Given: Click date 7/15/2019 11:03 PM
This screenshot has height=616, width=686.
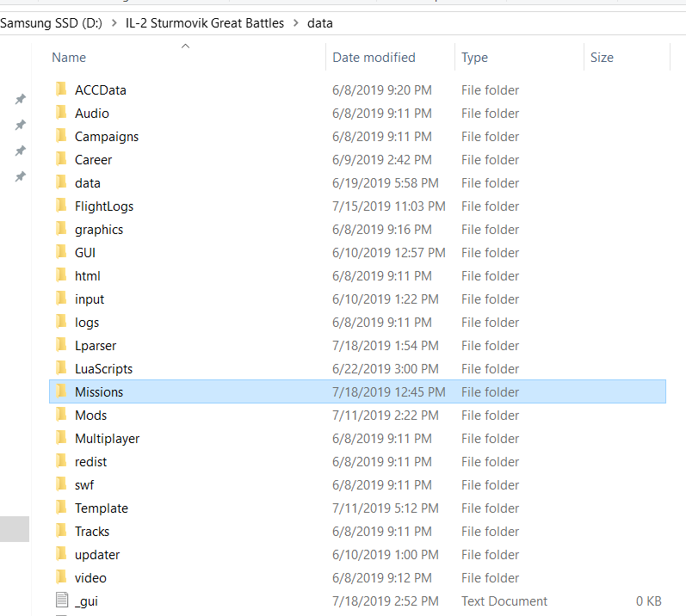Looking at the screenshot, I should (x=389, y=206).
